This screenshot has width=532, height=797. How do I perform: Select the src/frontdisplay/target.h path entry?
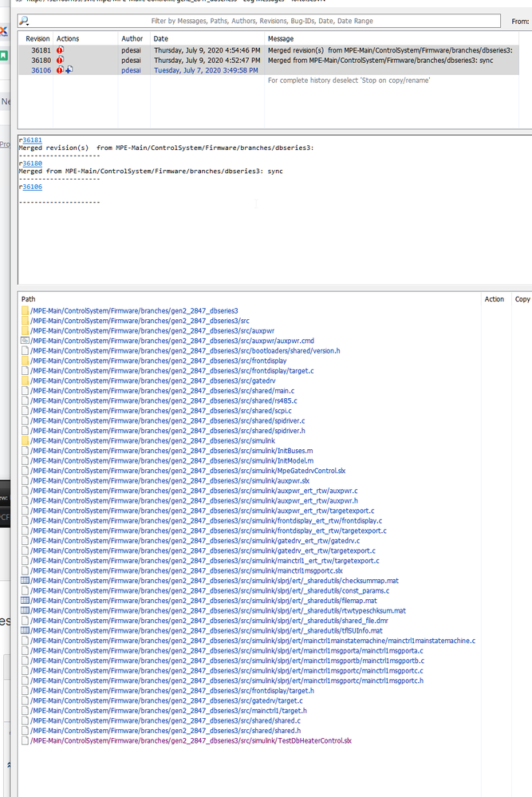(x=172, y=691)
